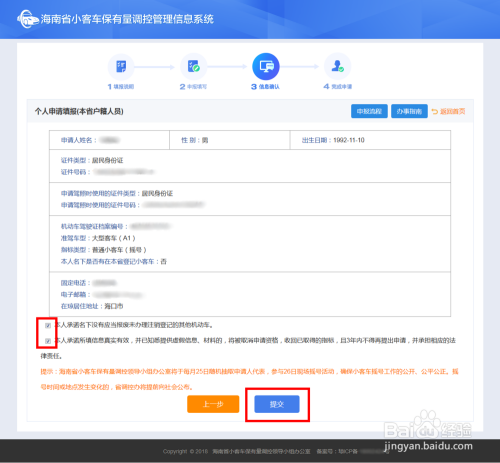Image resolution: width=500 pixels, height=463 pixels.
Task: Open the 办事指南 button
Action: [x=409, y=111]
